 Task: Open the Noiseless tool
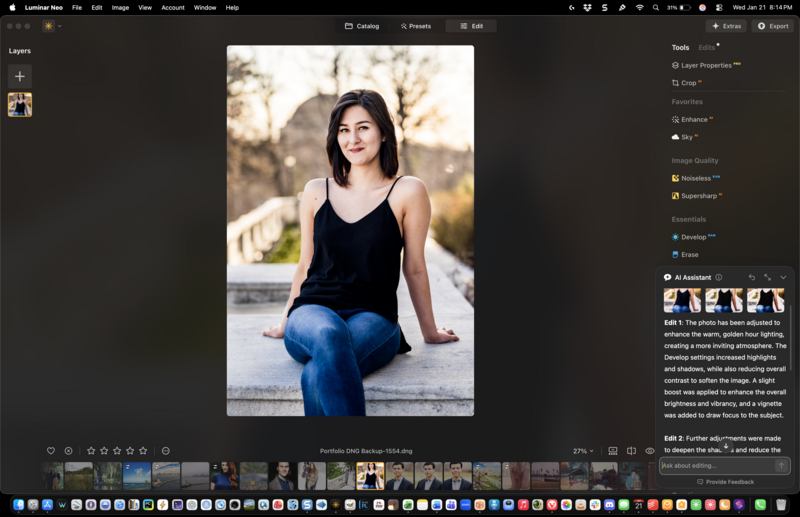tap(696, 178)
